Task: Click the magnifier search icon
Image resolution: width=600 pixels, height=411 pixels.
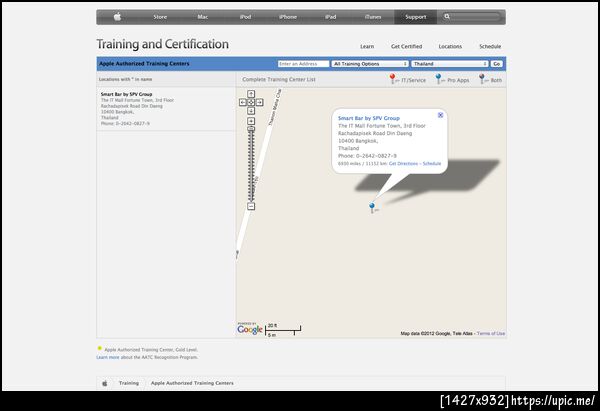Action: click(447, 17)
